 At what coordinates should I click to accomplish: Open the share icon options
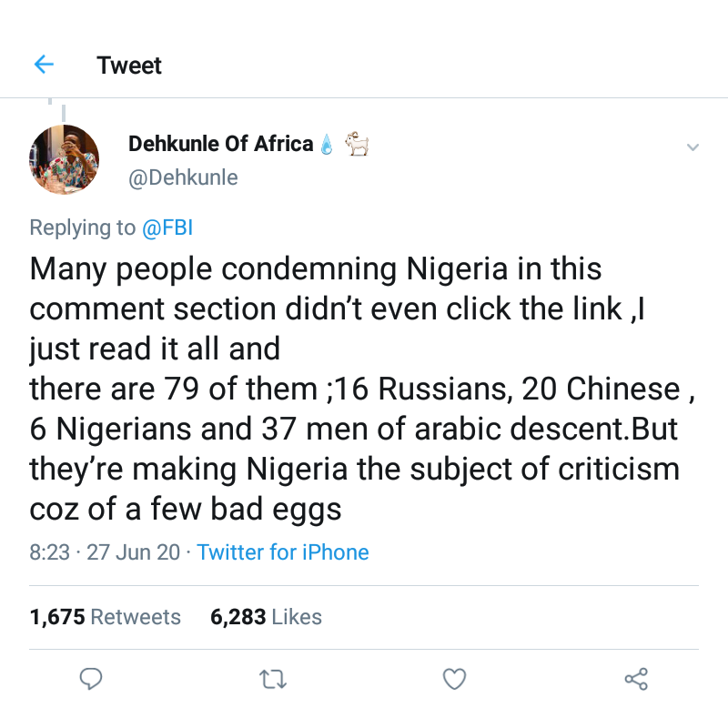(636, 678)
